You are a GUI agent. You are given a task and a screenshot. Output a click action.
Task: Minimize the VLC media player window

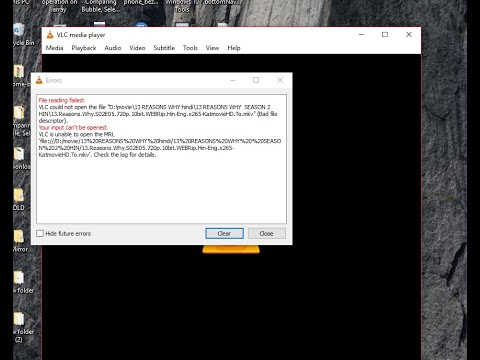click(361, 34)
